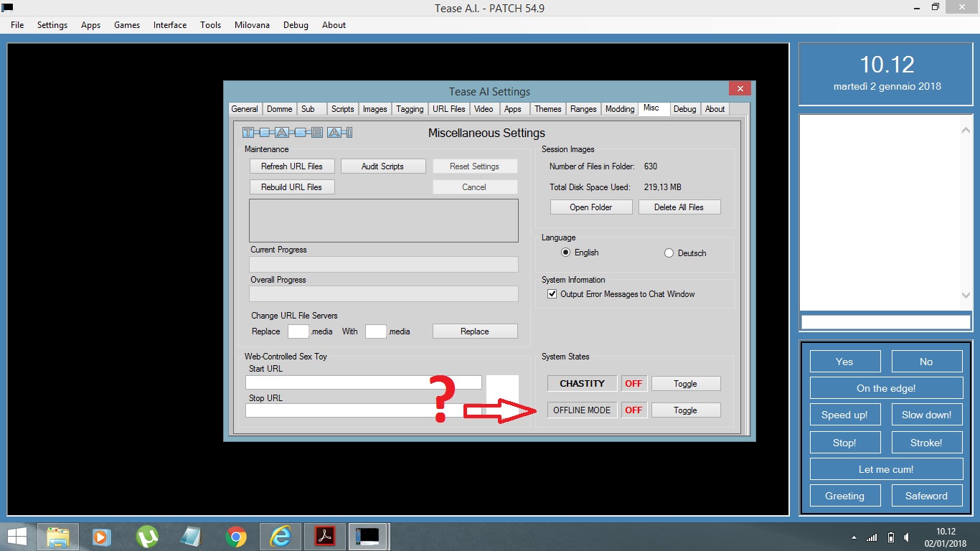Launch the media player taskbar icon
Image resolution: width=980 pixels, height=551 pixels.
point(102,537)
